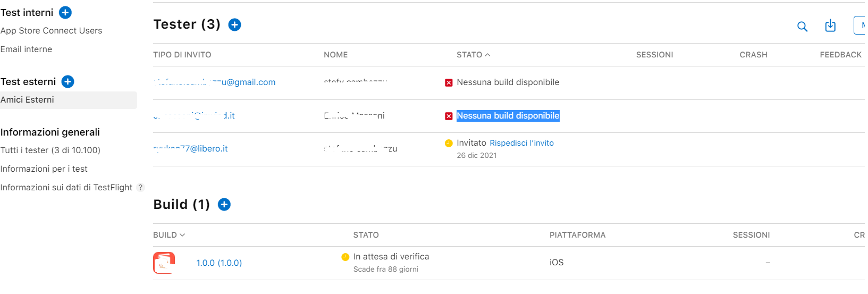Open Tutti i tester section

point(50,150)
